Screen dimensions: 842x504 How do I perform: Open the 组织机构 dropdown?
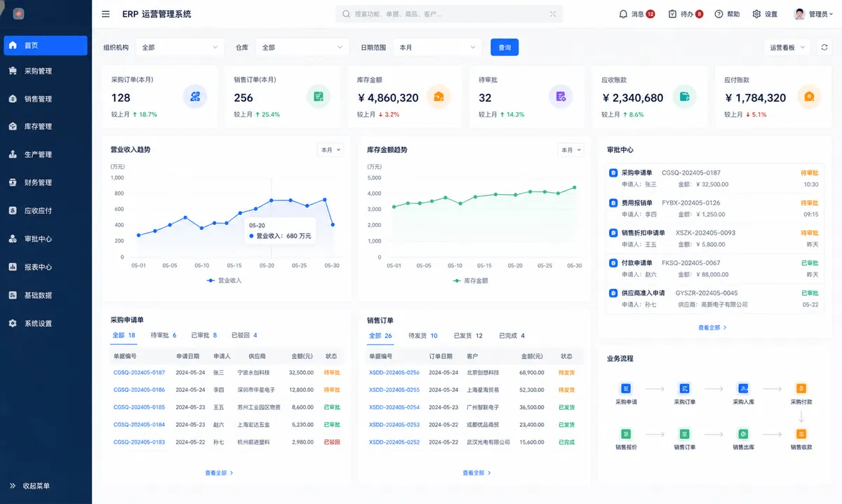180,47
